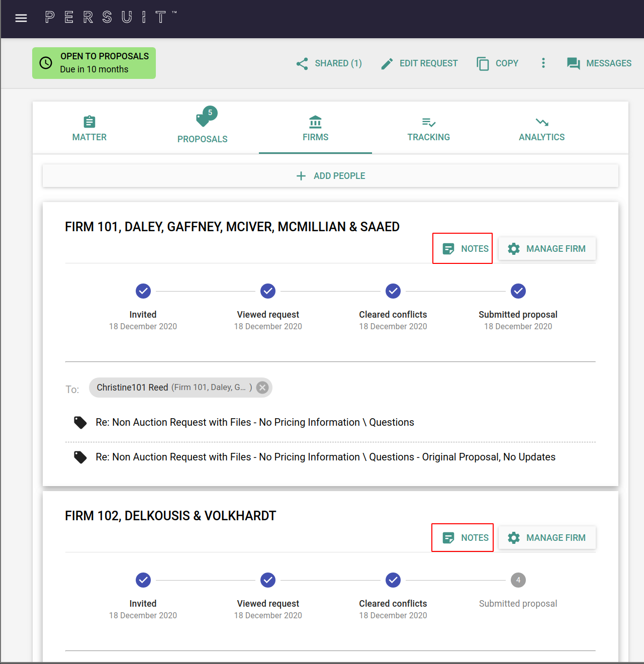Click Firm 102 Submitted proposal label
The width and height of the screenshot is (644, 664).
pos(518,604)
